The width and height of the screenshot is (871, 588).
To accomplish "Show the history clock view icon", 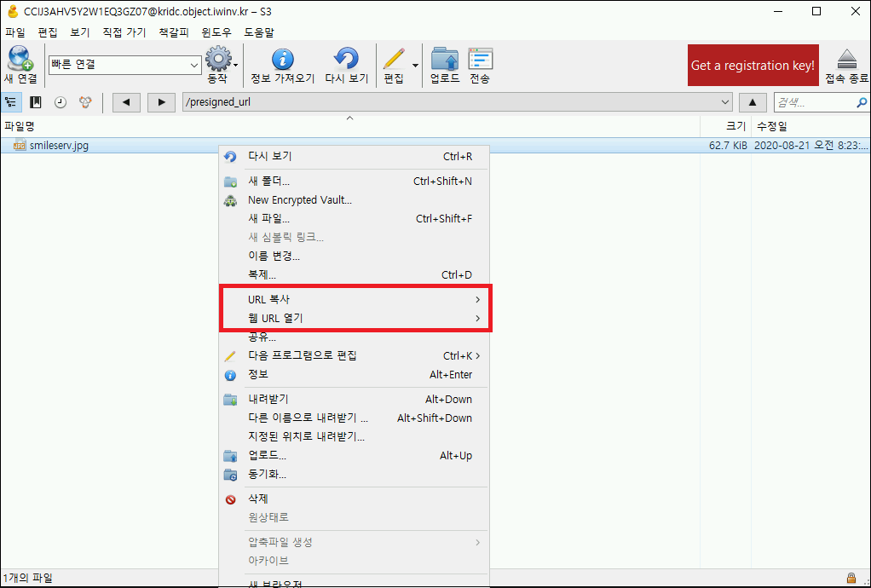I will [x=61, y=102].
